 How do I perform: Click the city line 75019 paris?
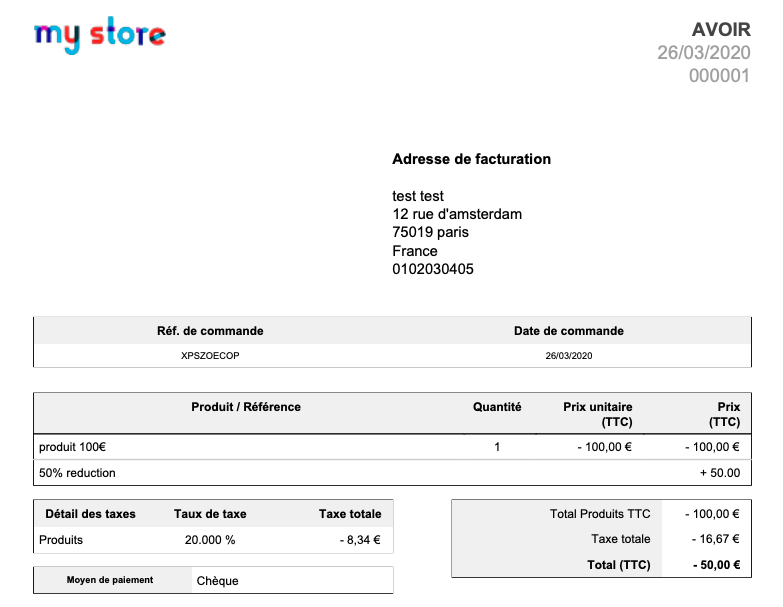pyautogui.click(x=430, y=232)
